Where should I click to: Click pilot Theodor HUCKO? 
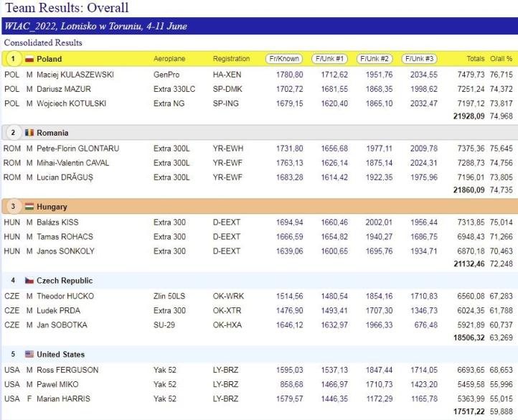pos(65,296)
